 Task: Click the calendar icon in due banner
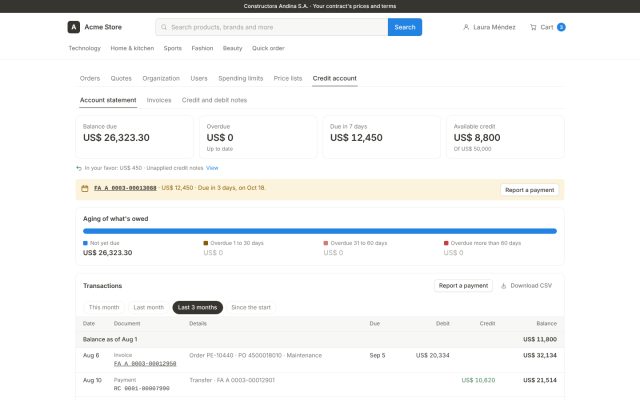[85, 189]
